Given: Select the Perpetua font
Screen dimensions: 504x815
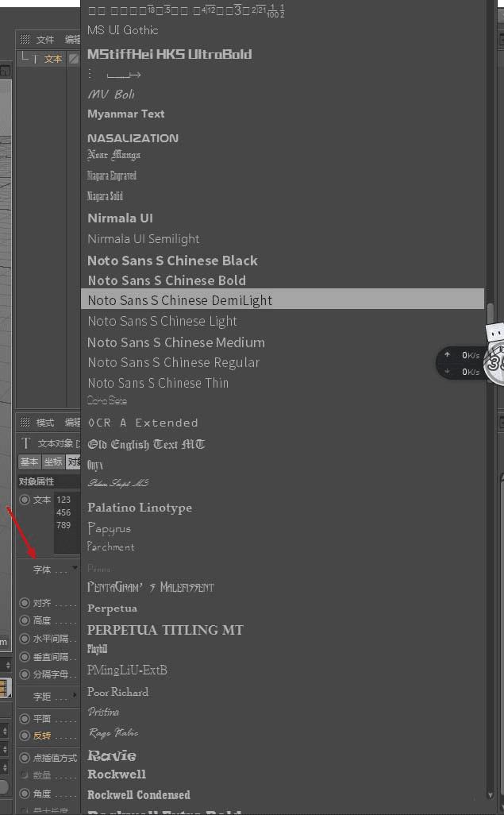Looking at the screenshot, I should (x=112, y=608).
